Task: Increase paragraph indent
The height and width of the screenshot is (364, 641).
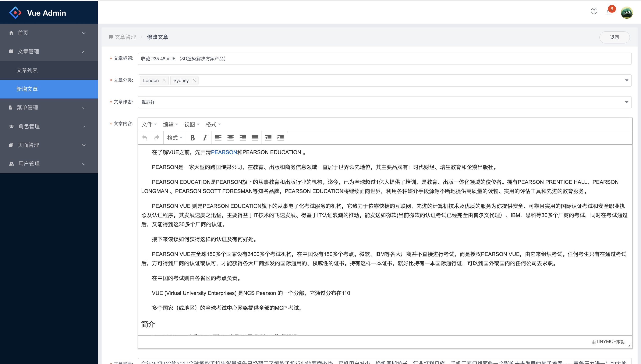Action: click(280, 138)
